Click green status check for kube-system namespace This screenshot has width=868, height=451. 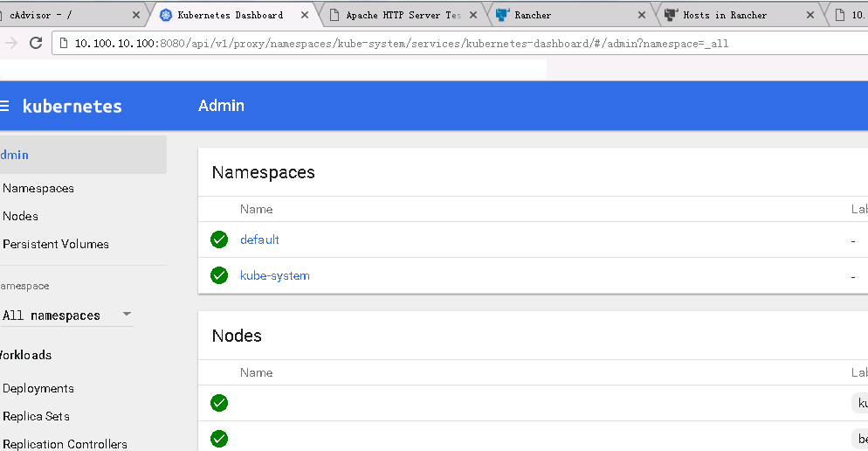pyautogui.click(x=219, y=274)
